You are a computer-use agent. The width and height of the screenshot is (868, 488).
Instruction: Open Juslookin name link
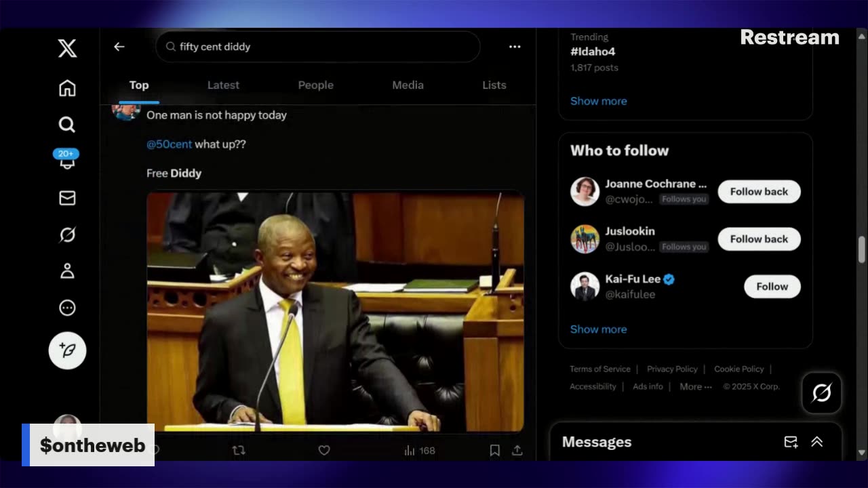click(x=630, y=232)
